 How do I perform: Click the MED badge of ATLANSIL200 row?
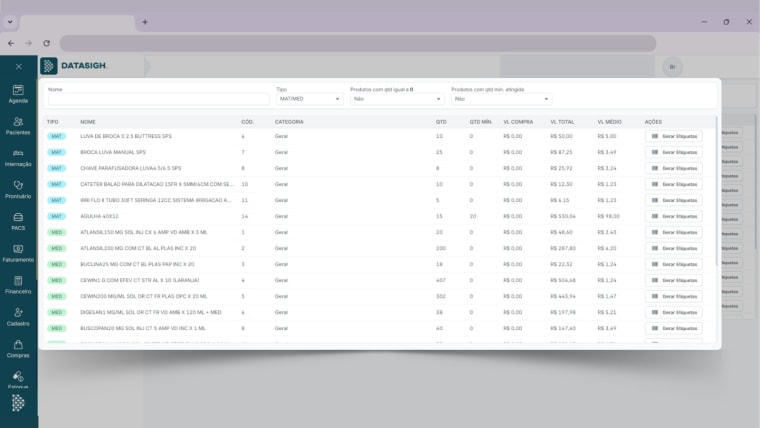[56, 248]
